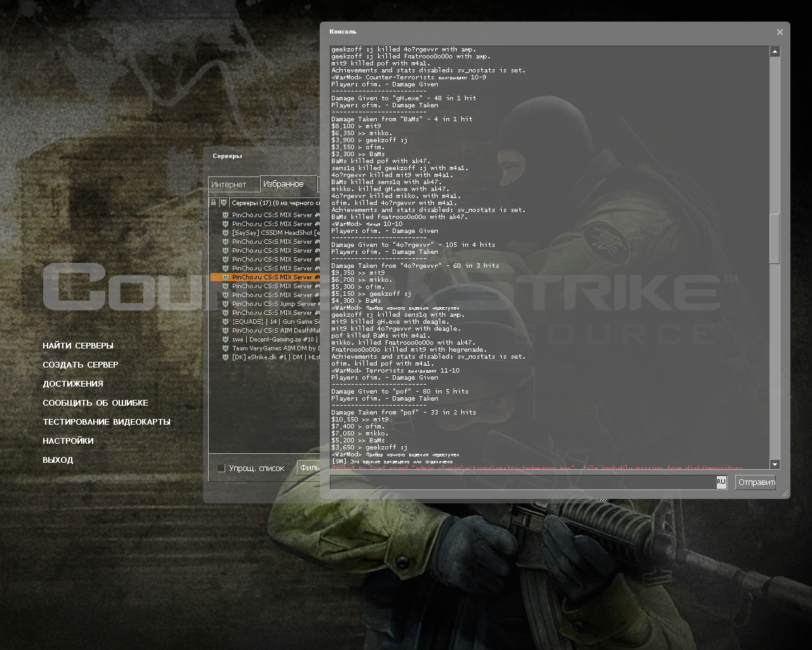Click console line 'Fmatroooooooo killed mit9 with hegrenade.'
Image resolution: width=812 pixels, height=650 pixels.
coord(409,350)
